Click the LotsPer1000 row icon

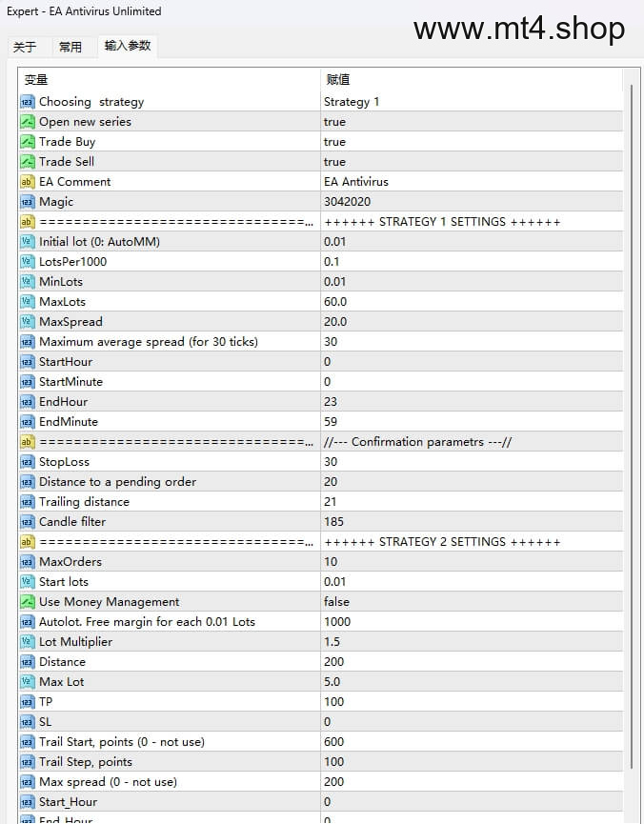tap(28, 262)
